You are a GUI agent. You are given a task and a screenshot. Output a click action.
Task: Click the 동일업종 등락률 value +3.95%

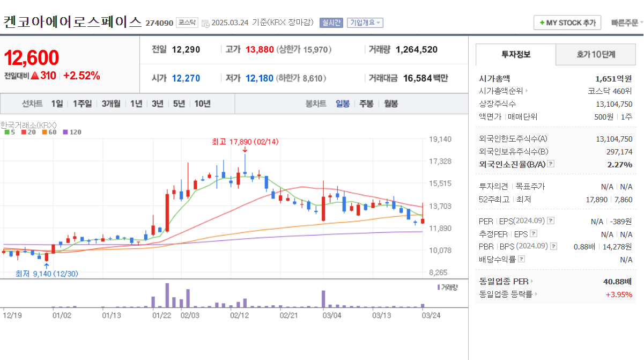(619, 294)
